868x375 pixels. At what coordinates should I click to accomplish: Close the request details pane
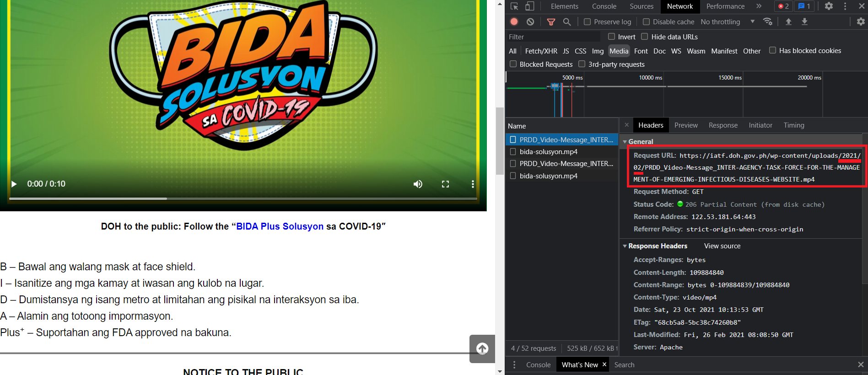pyautogui.click(x=627, y=125)
